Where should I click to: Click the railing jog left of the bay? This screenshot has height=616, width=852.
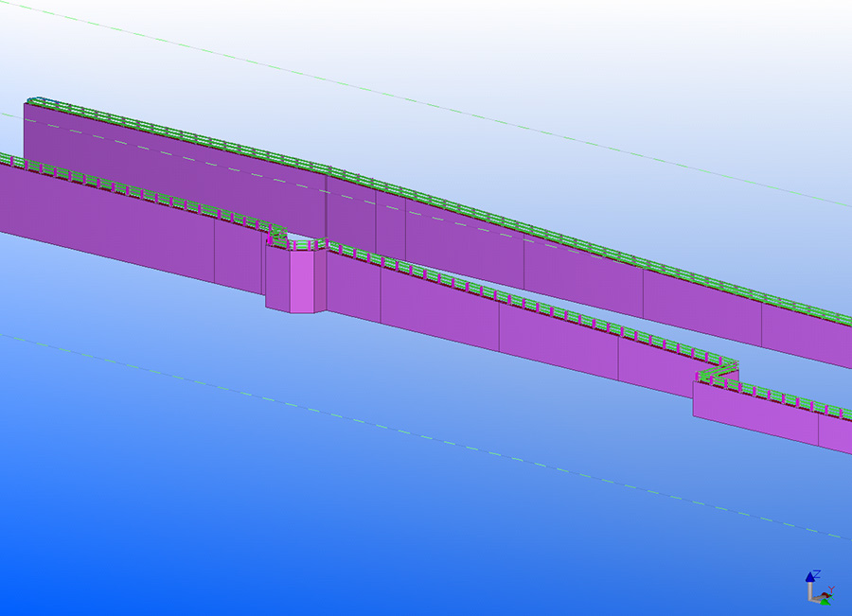(277, 233)
